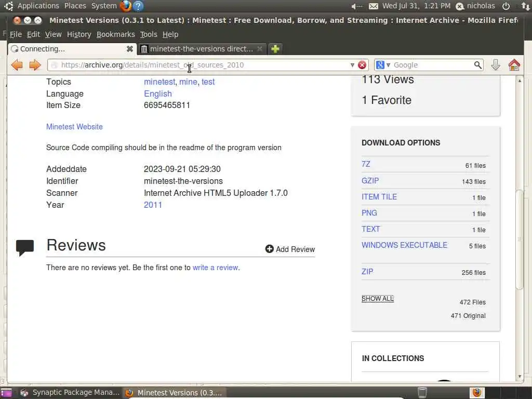Click the scrollbar up arrow
The height and width of the screenshot is (399, 532).
(520, 81)
